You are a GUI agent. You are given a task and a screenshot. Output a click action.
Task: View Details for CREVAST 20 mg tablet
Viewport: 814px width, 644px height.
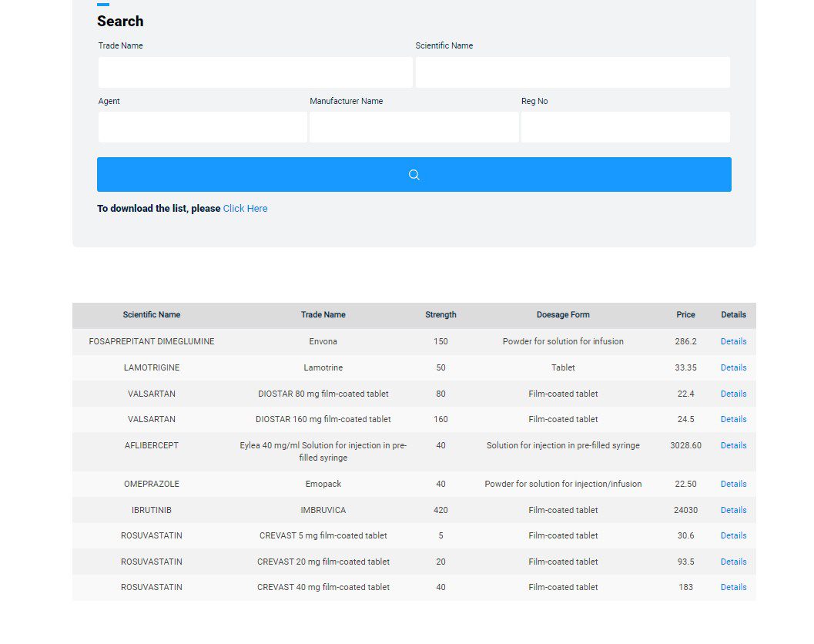[x=734, y=562]
